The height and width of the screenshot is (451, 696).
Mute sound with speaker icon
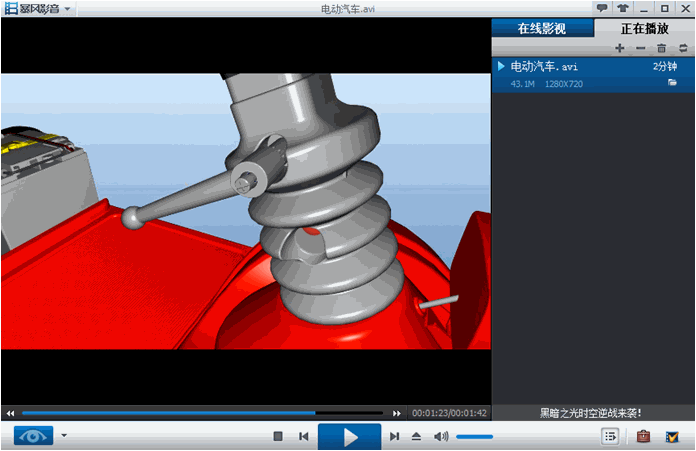[441, 436]
